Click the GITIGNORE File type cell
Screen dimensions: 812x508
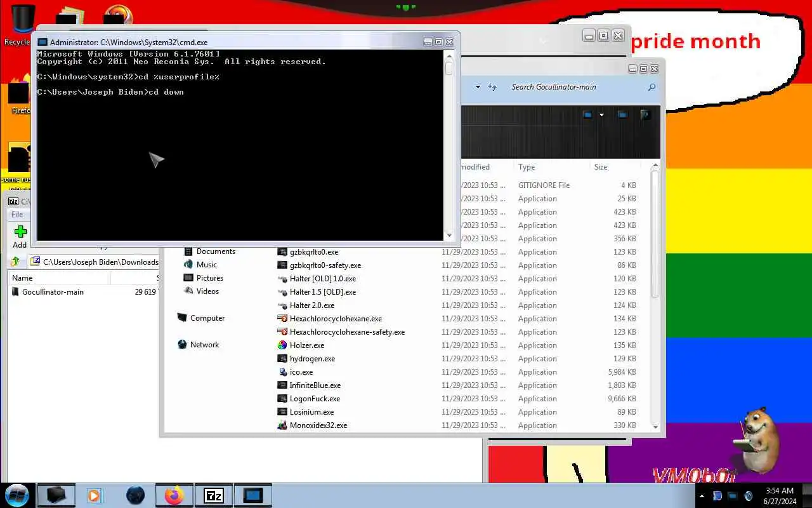pos(544,185)
